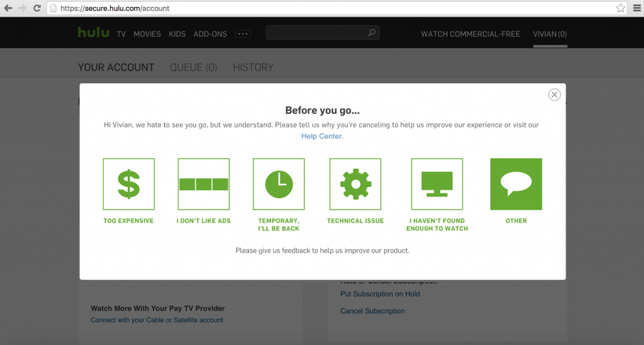The image size is (644, 345).
Task: Click Put Subscription on Hold link
Action: tap(380, 294)
